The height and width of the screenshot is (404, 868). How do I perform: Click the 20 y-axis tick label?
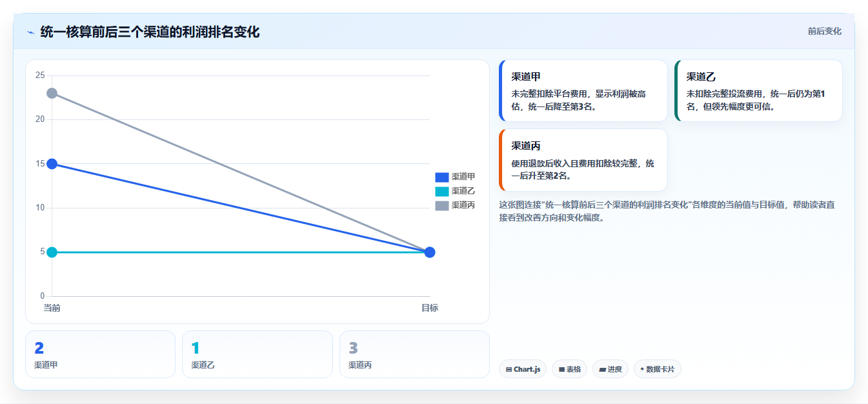coord(40,119)
